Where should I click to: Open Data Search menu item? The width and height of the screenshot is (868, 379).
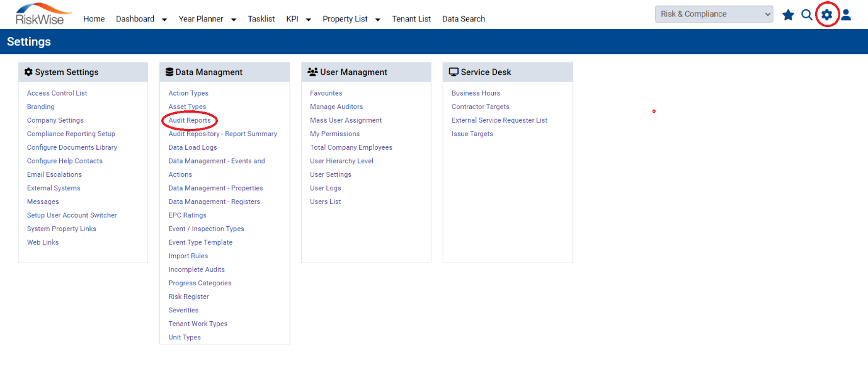[464, 19]
